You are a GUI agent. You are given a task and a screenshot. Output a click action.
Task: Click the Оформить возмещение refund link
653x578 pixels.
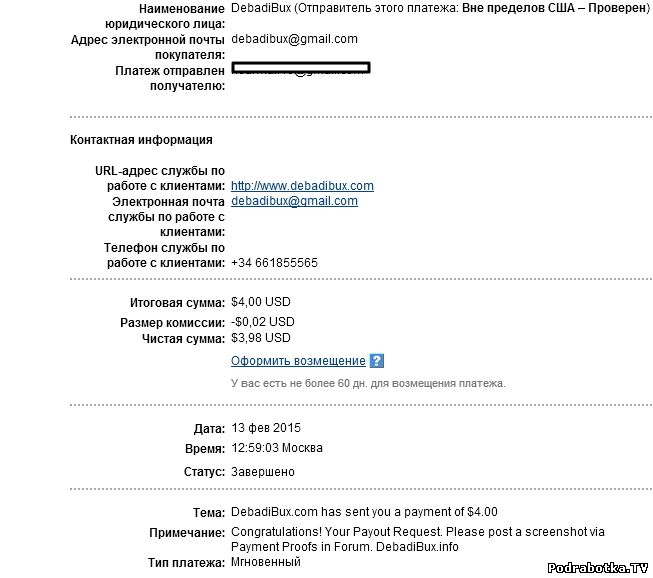(298, 361)
